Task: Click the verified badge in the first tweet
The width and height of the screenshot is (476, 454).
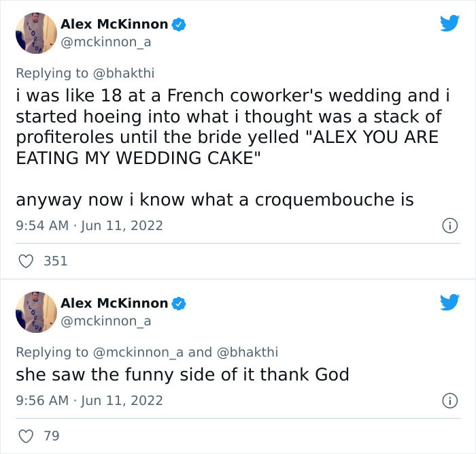Action: pyautogui.click(x=179, y=25)
